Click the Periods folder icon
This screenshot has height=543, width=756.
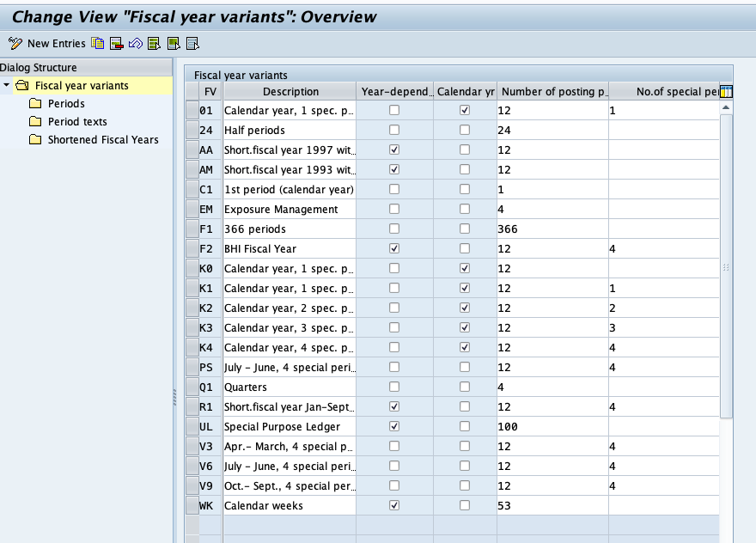coord(35,103)
